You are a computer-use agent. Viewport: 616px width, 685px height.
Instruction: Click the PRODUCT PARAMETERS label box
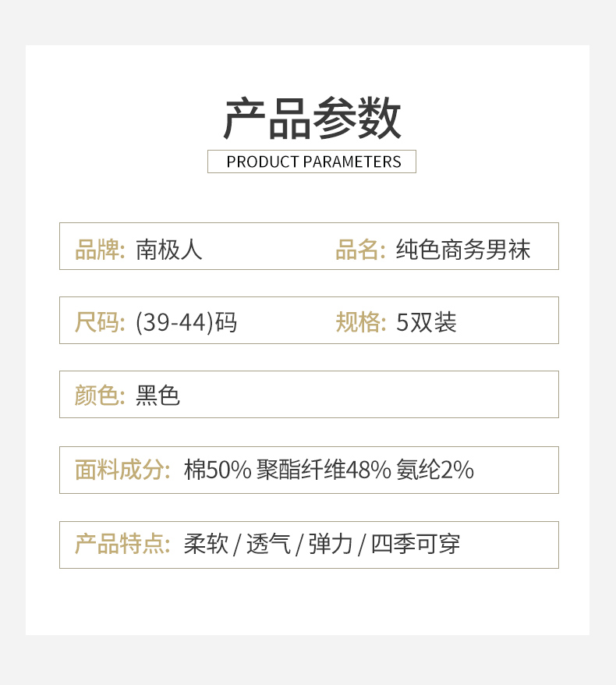[x=312, y=161]
